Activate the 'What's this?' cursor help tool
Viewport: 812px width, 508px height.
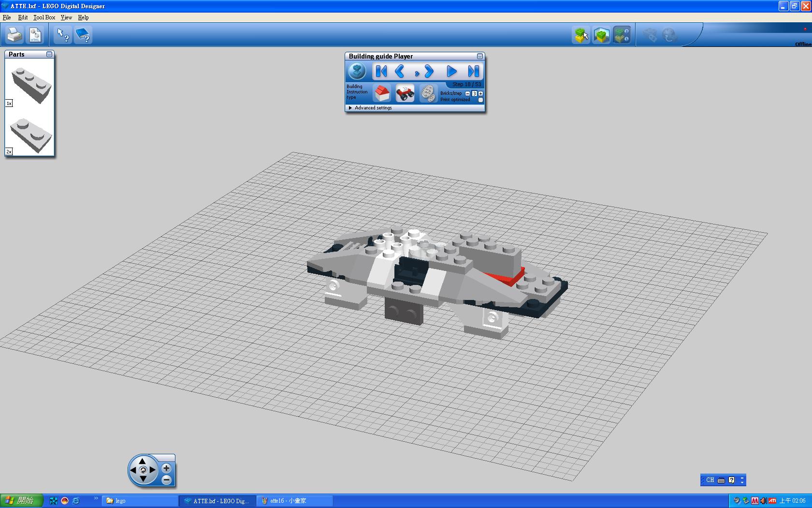pos(63,35)
